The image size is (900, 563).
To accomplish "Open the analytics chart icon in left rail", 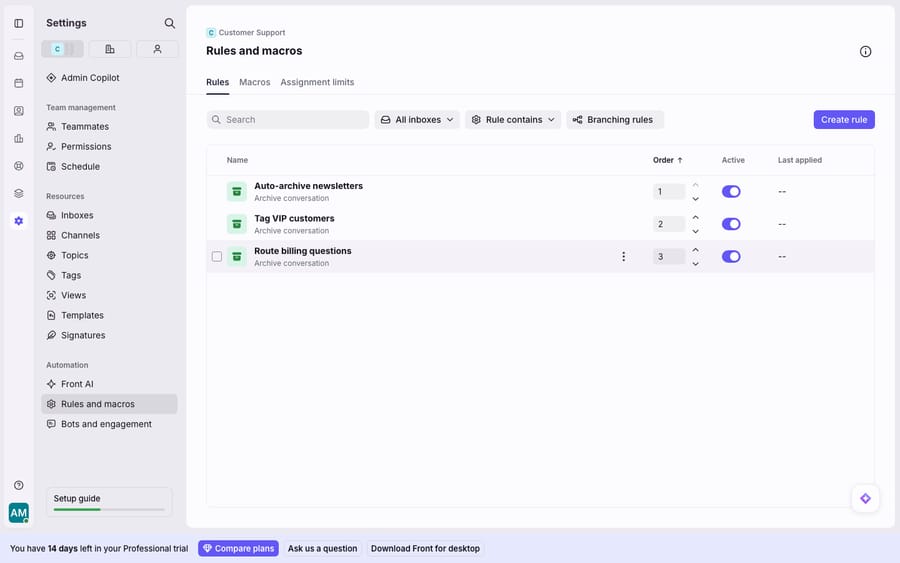I will click(x=19, y=138).
